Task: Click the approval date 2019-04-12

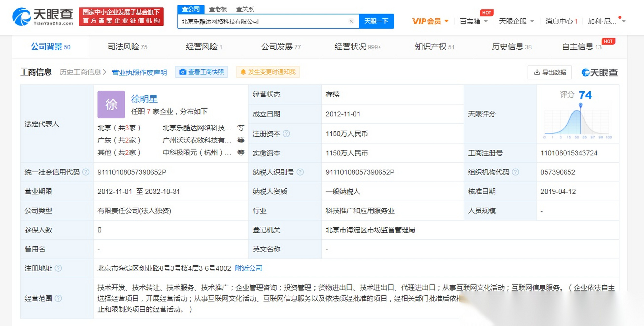Action: [558, 192]
